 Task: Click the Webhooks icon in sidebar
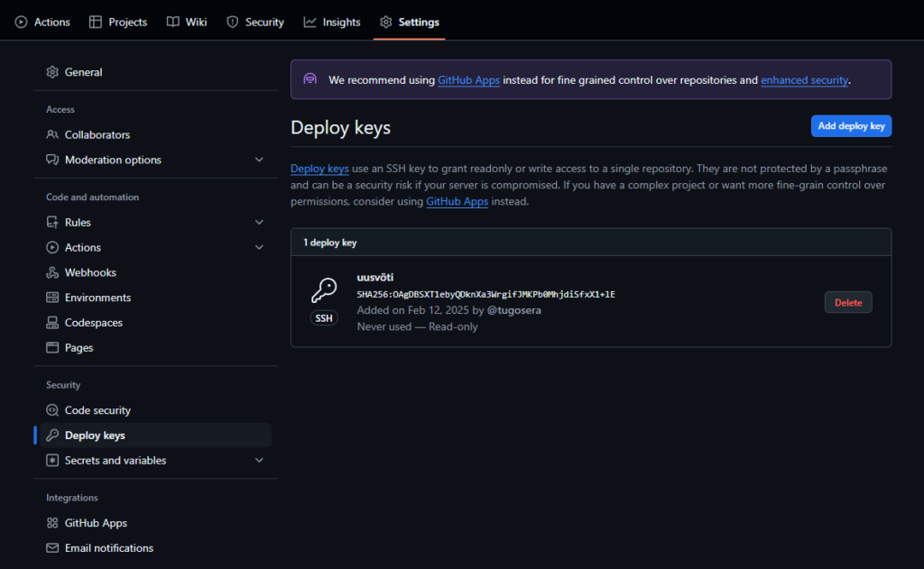click(x=52, y=272)
